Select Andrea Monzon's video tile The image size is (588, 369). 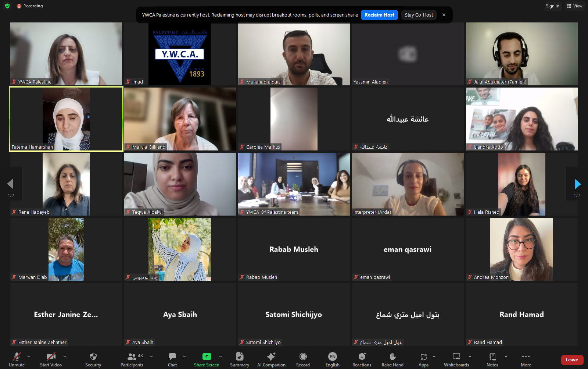click(x=522, y=249)
